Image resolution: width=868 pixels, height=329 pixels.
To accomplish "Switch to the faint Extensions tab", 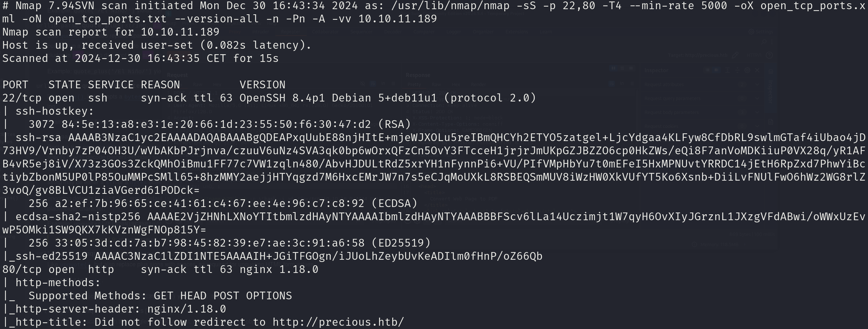I will [516, 32].
